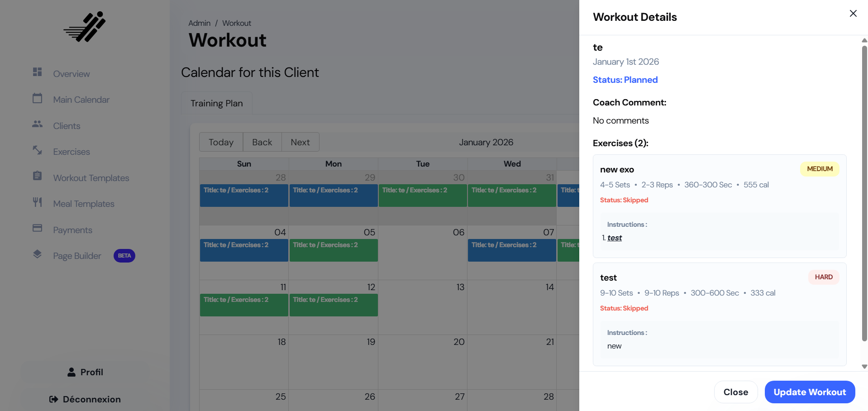Screen dimensions: 868x411
Task: Go to Today in the calendar
Action: click(x=221, y=142)
